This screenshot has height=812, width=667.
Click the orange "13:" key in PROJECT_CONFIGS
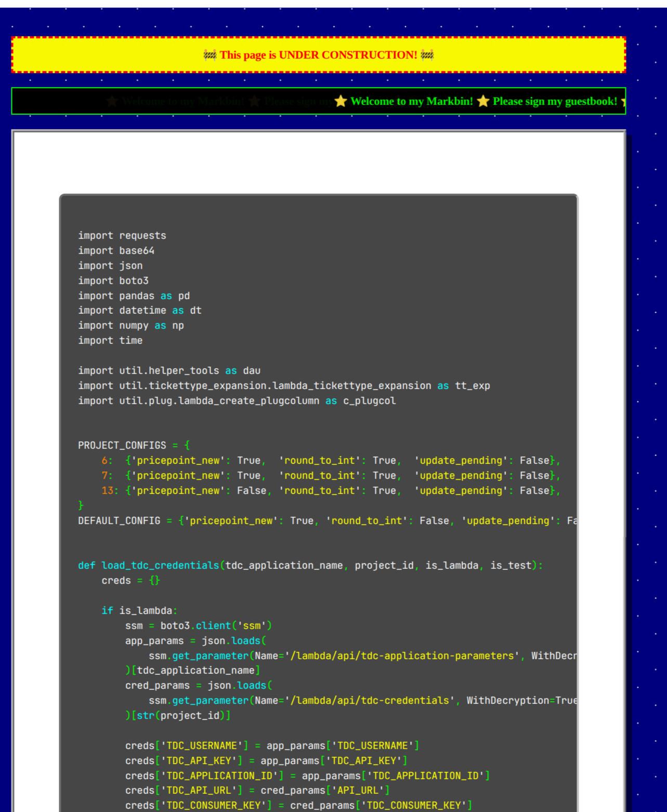pyautogui.click(x=110, y=490)
